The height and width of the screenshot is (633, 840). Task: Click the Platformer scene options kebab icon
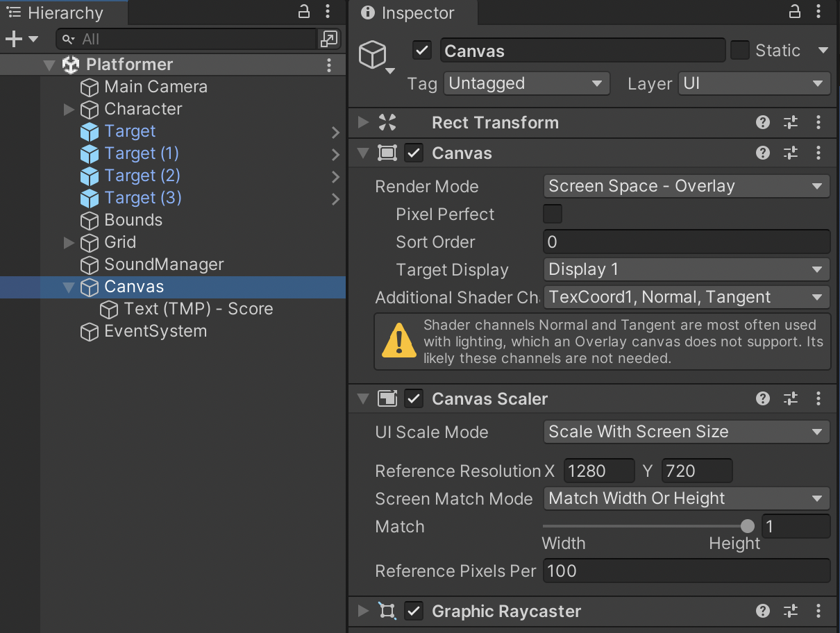pyautogui.click(x=329, y=65)
